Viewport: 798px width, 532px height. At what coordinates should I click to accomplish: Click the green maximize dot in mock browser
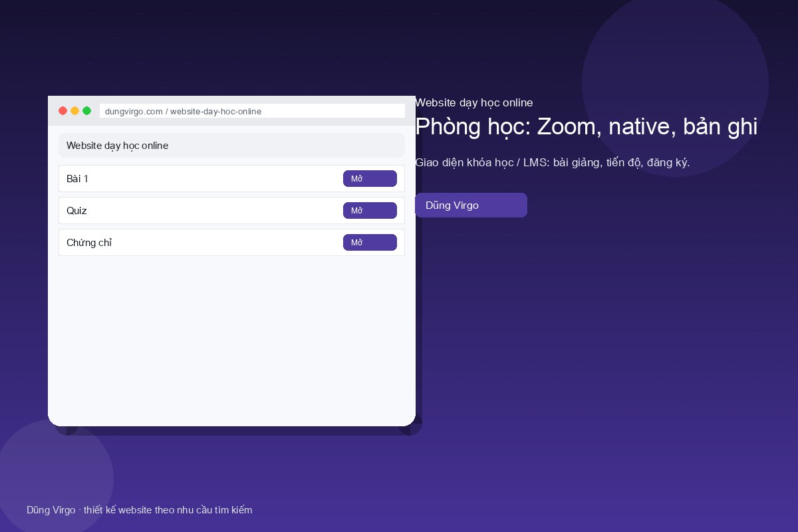(87, 111)
